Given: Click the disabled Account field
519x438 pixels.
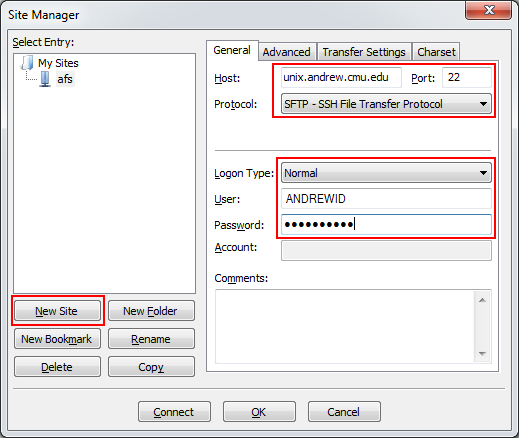Looking at the screenshot, I should (386, 250).
